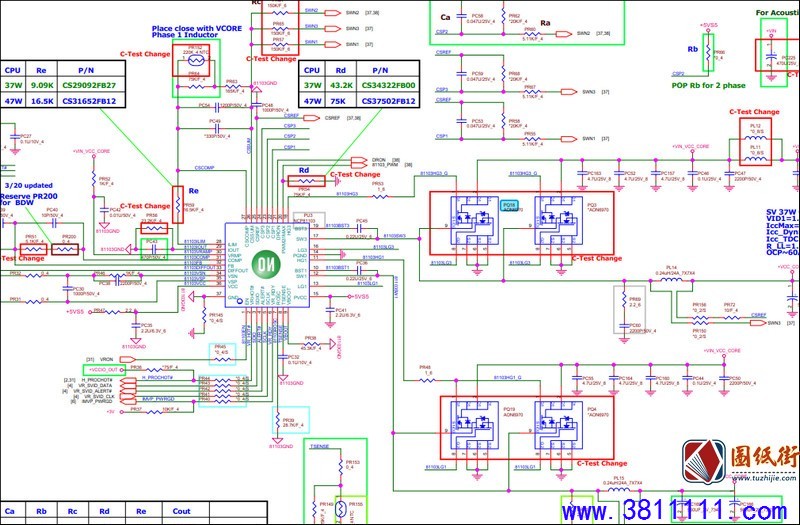Image resolution: width=800 pixels, height=525 pixels.
Task: Click the 81103_PWM signal label
Action: [x=384, y=165]
